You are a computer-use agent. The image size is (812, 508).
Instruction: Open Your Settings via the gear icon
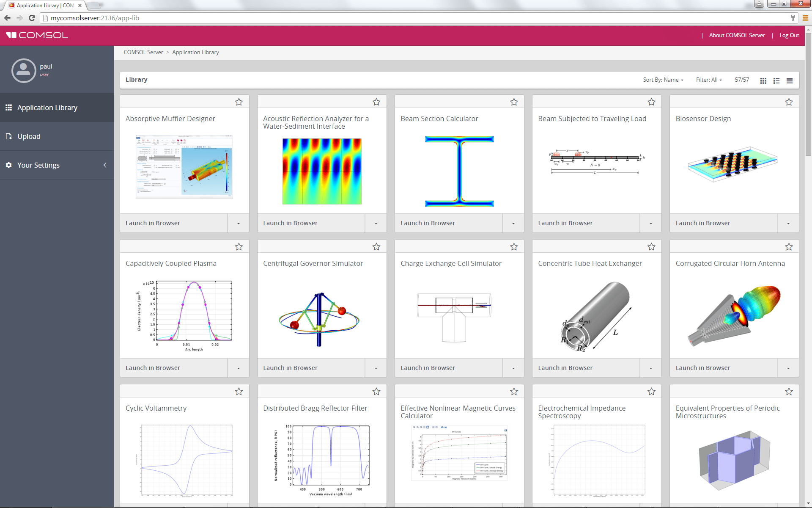point(8,165)
